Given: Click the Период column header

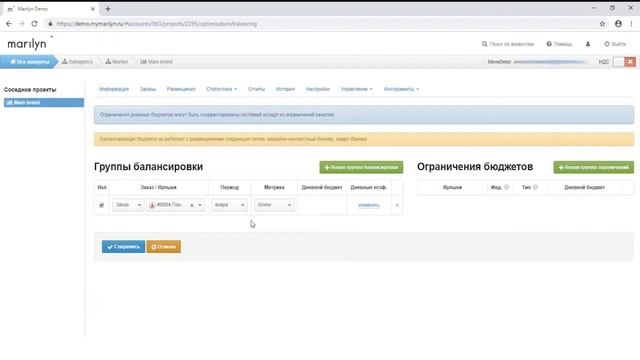Looking at the screenshot, I should tap(229, 187).
